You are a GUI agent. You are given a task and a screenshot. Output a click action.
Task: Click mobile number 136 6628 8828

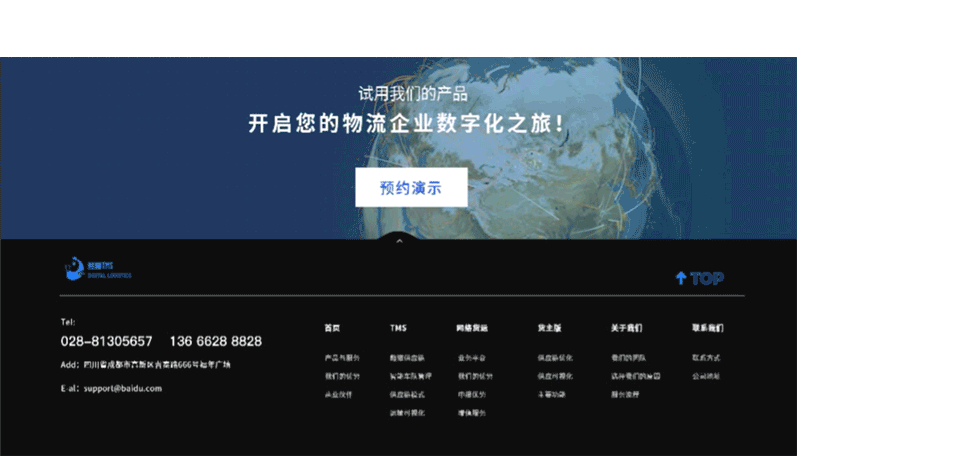[x=216, y=341]
